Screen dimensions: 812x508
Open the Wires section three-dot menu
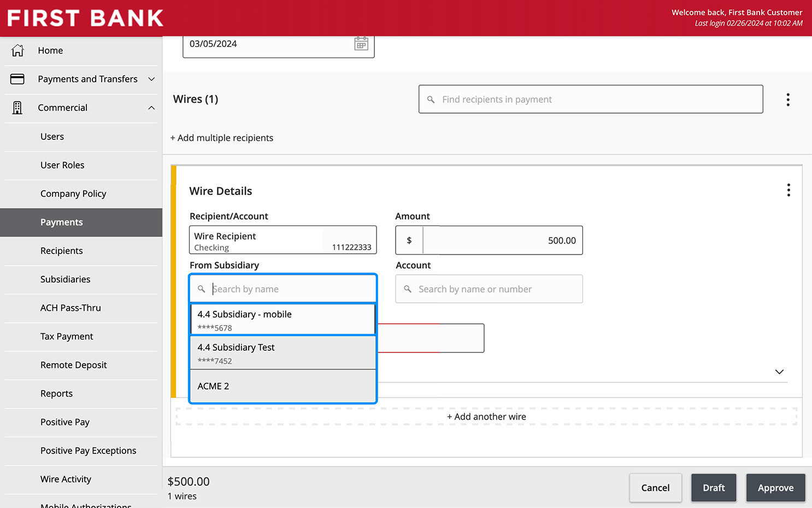(787, 99)
